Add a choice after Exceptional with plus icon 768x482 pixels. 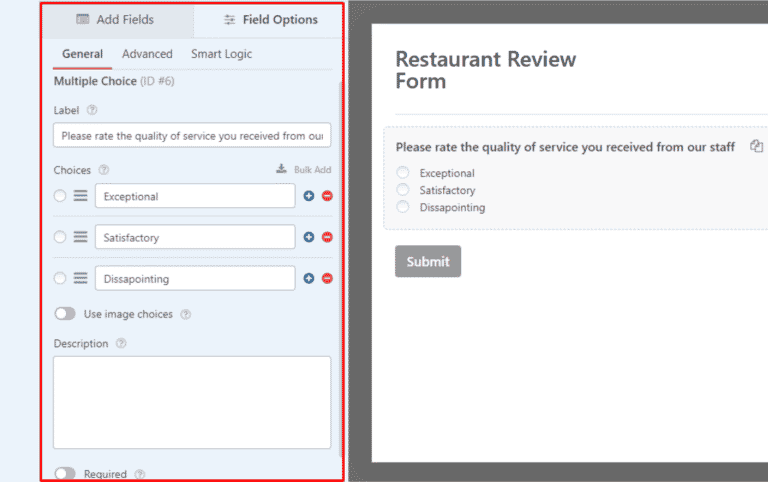[x=309, y=196]
